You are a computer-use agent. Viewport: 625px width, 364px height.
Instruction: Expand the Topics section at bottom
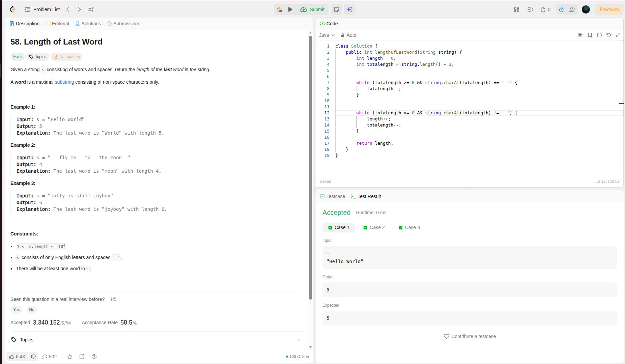(x=155, y=340)
